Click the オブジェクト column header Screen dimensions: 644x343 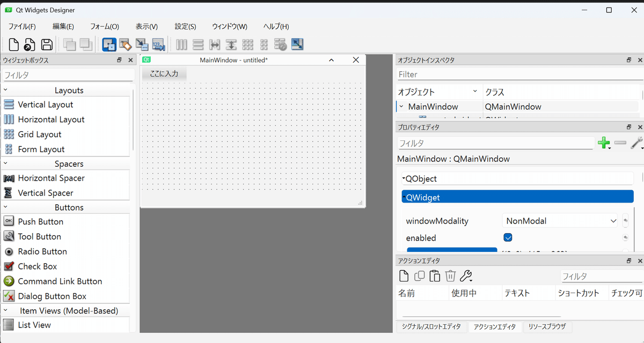pyautogui.click(x=439, y=92)
